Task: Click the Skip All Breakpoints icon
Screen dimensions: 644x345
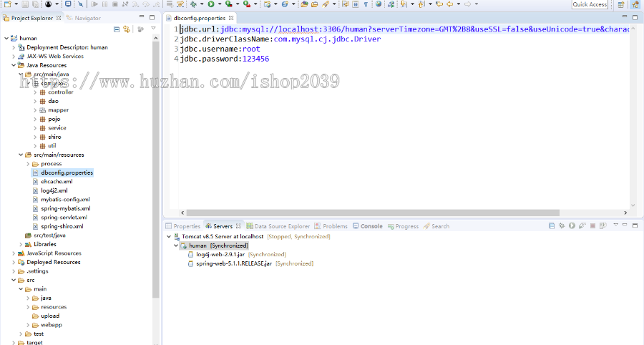Action: pyautogui.click(x=80, y=4)
